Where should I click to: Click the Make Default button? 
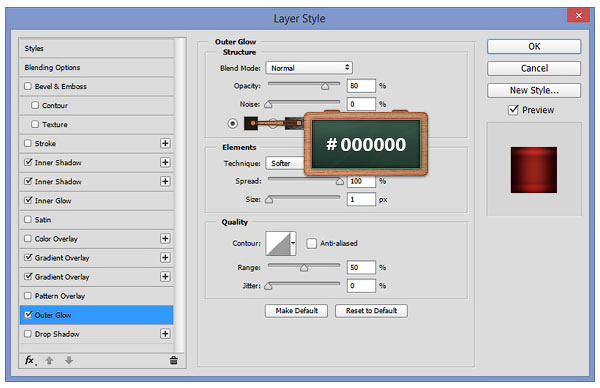297,311
